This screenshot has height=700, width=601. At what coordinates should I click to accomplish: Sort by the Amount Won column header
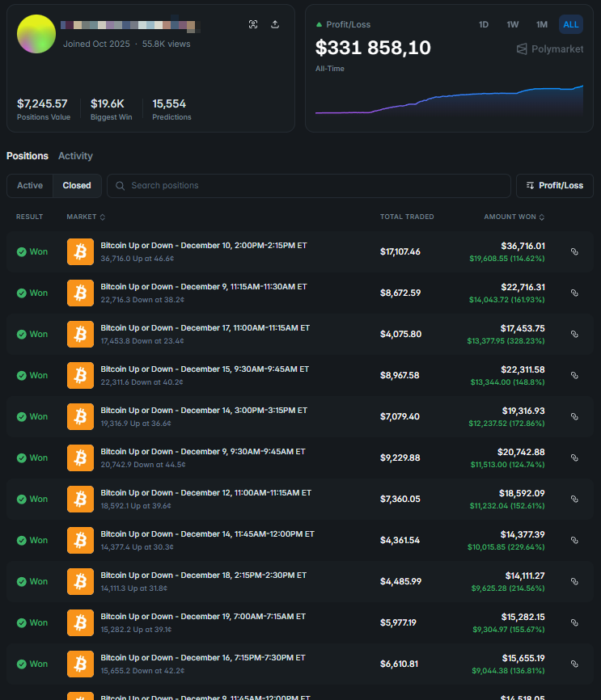pyautogui.click(x=514, y=217)
